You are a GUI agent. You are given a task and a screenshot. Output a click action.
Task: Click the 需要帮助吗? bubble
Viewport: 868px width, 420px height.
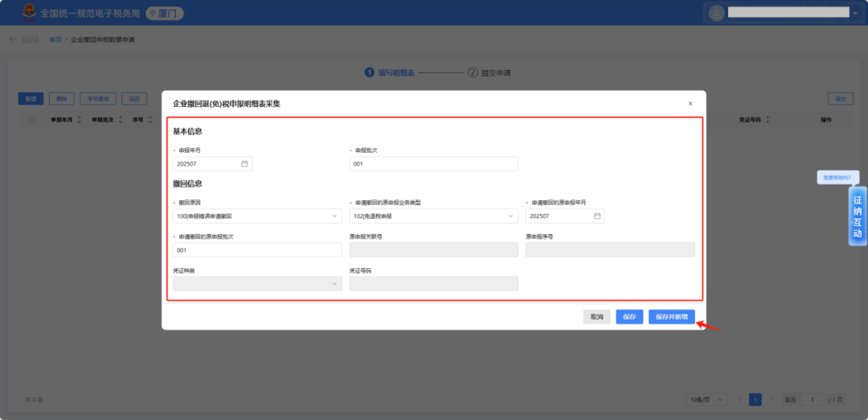837,177
